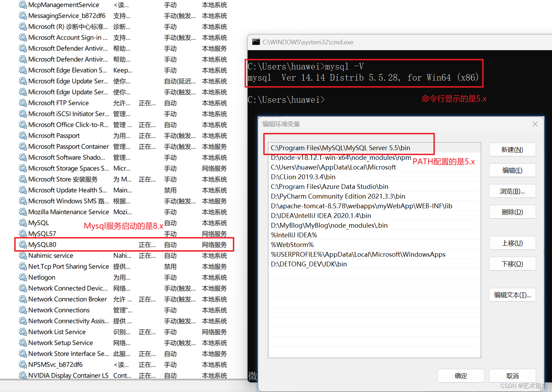Click the gear icon for Network Setup Service
Viewport: 552px width, 392px height.
click(23, 343)
